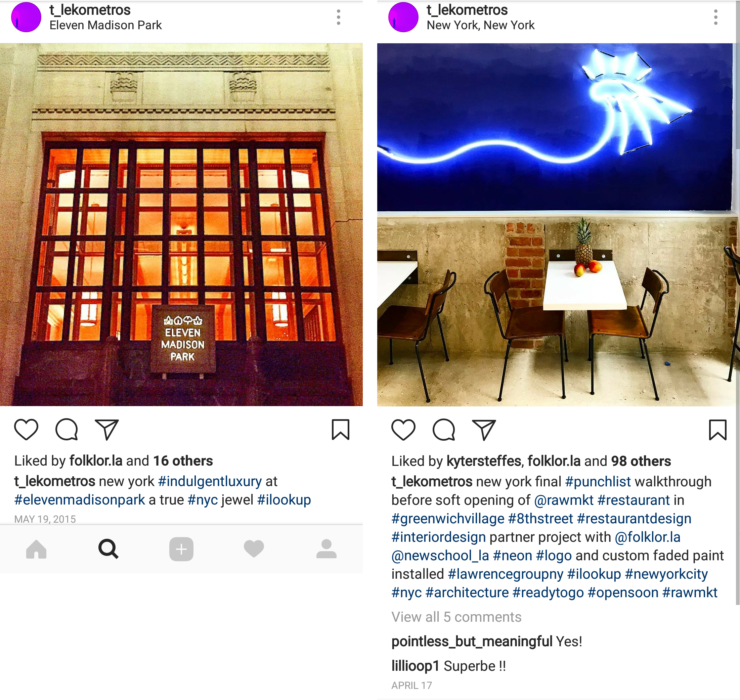Image resolution: width=740 pixels, height=700 pixels.
Task: Bookmark the Eleven Madison Park post
Action: [340, 430]
